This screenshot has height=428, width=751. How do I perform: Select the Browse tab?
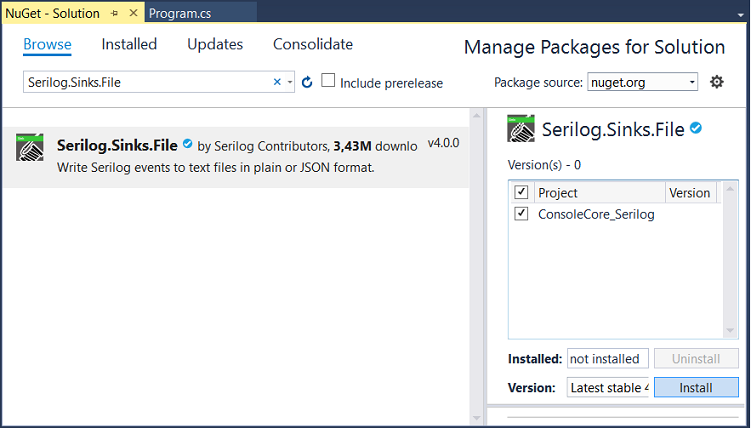click(47, 44)
